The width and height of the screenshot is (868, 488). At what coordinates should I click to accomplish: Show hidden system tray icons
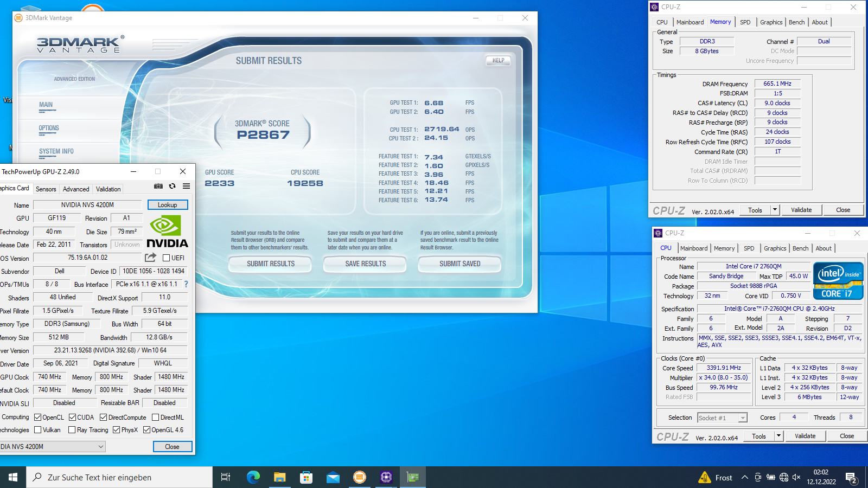[745, 477]
